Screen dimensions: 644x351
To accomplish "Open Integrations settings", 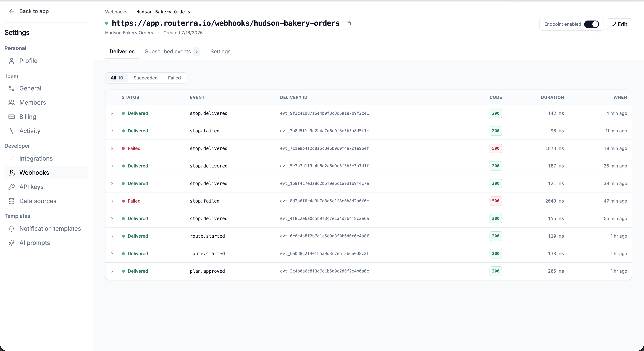I will [x=46, y=159].
